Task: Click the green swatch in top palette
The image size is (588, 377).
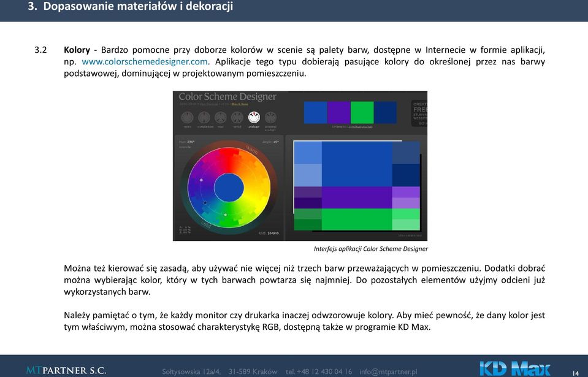Action: click(x=362, y=112)
